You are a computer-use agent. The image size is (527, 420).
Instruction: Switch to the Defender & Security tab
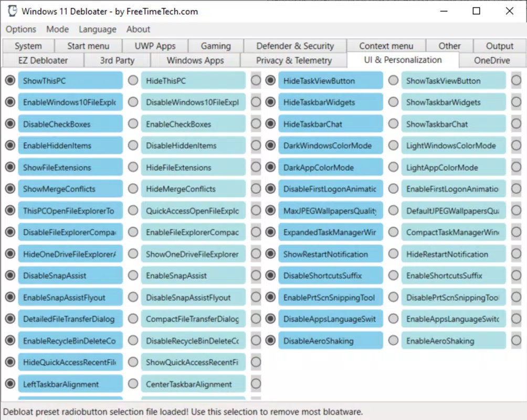tap(295, 46)
